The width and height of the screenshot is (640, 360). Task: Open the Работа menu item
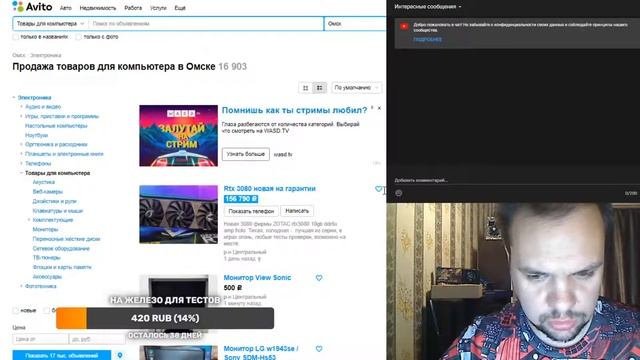(x=133, y=8)
